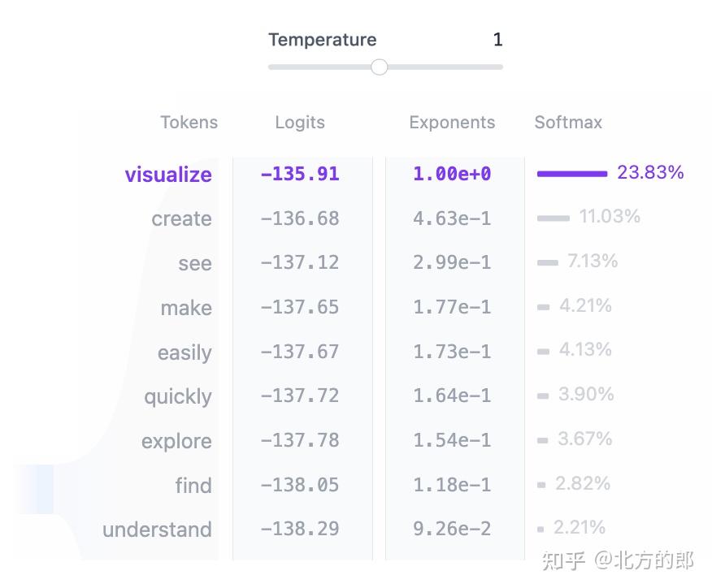Click the purple 23.83% softmax bar
This screenshot has width=712, height=588.
coord(572,174)
